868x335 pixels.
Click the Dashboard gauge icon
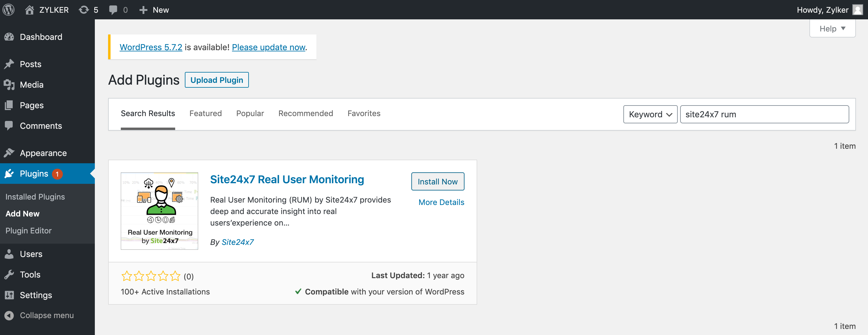[x=9, y=37]
